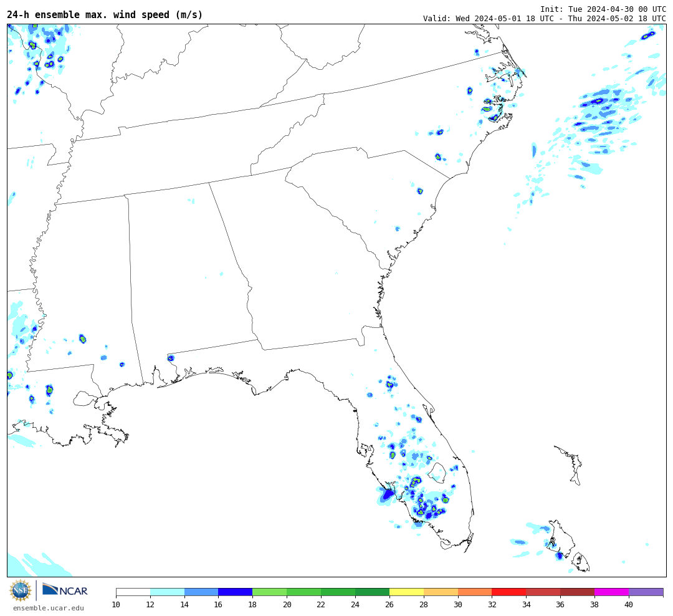Open the ensemble.ucar.edu link text
Viewport: 673px width, 616px height.
[48, 608]
